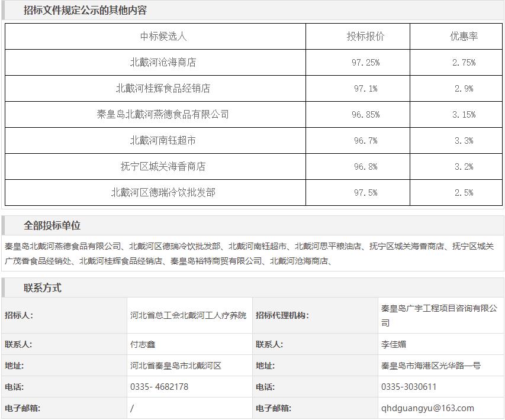Image resolution: width=505 pixels, height=420 pixels.
Task: Click the 97.5% bid price cell
Action: 365,193
